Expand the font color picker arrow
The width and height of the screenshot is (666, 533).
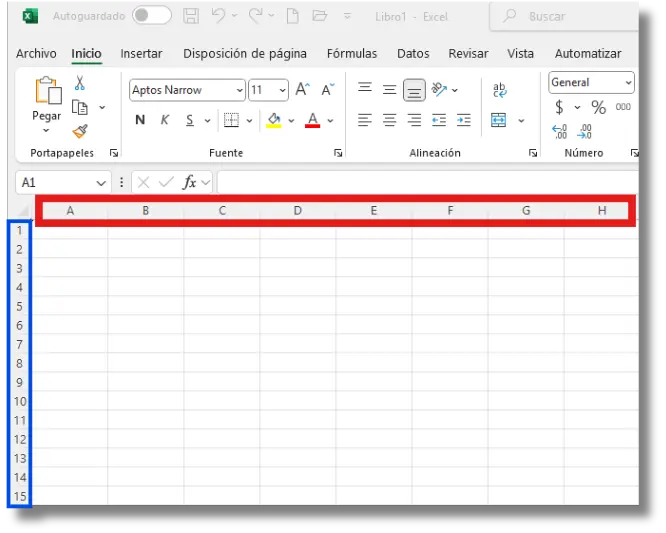click(x=330, y=121)
